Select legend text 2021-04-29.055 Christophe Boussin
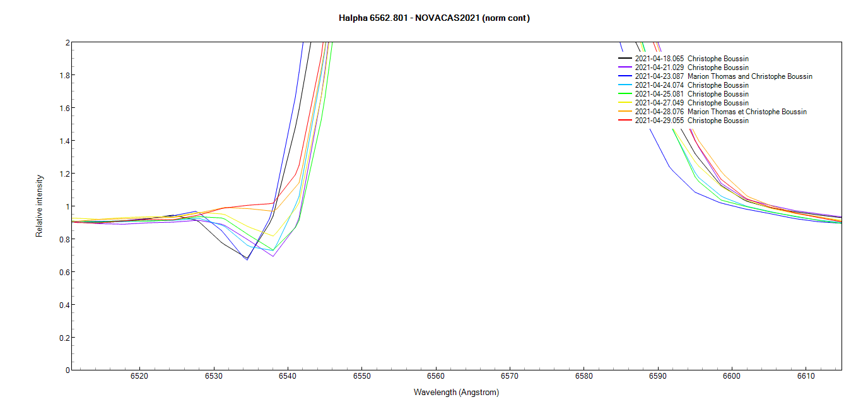This screenshot has height=414, width=868. point(691,121)
